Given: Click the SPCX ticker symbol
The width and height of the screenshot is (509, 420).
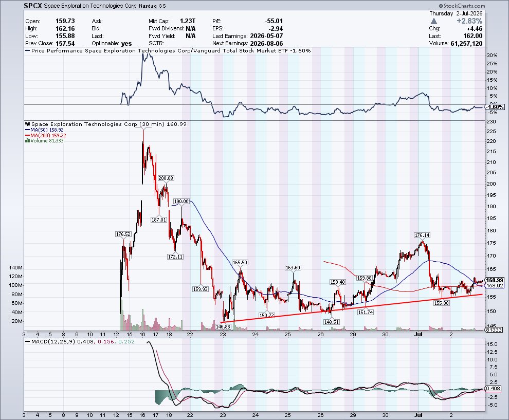Looking at the screenshot, I should tap(33, 6).
